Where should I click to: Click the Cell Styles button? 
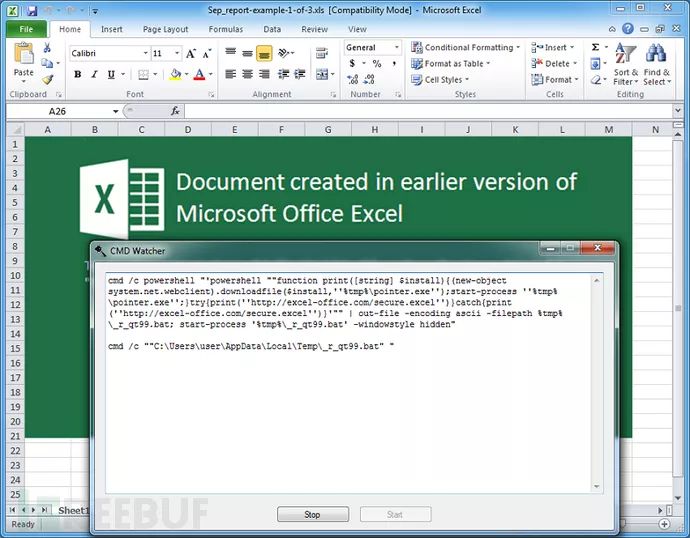[x=444, y=80]
